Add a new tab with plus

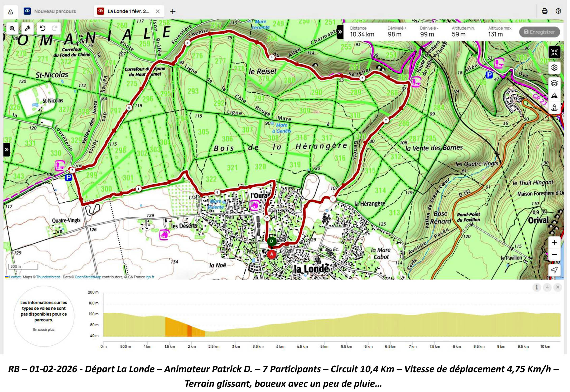[x=173, y=11]
